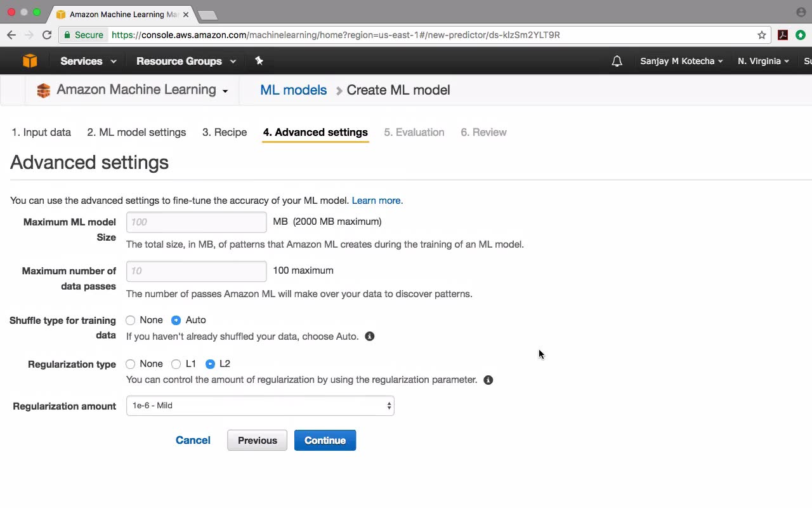Navigate to ML models breadcrumb
Image resolution: width=812 pixels, height=508 pixels.
click(293, 90)
